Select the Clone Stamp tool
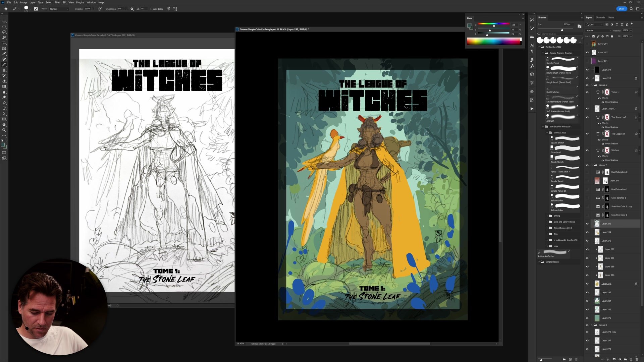 tap(4, 70)
